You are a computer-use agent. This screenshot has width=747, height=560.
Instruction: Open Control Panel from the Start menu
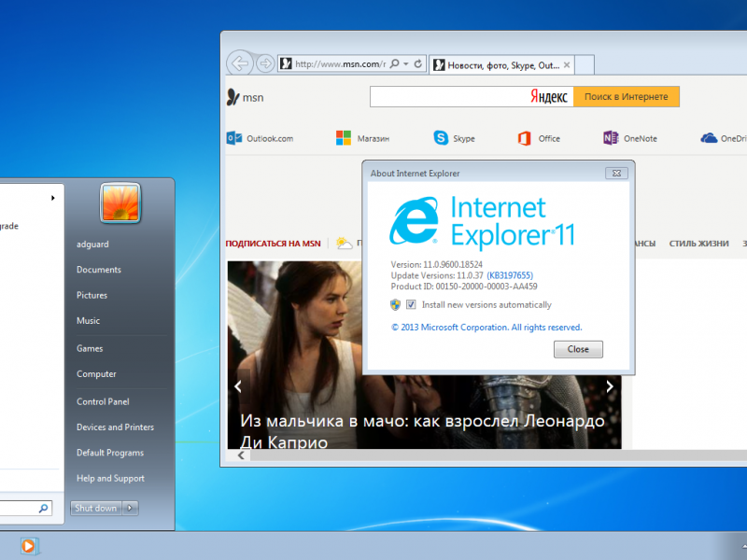pos(103,401)
